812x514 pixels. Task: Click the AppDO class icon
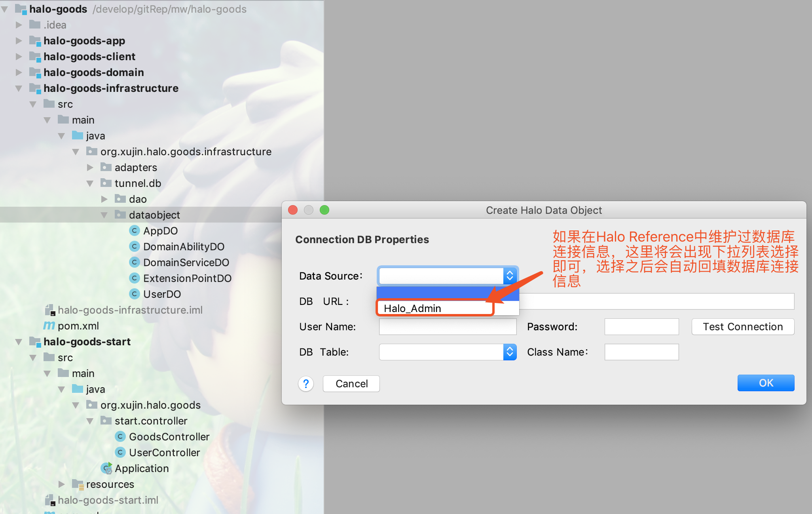(x=135, y=230)
